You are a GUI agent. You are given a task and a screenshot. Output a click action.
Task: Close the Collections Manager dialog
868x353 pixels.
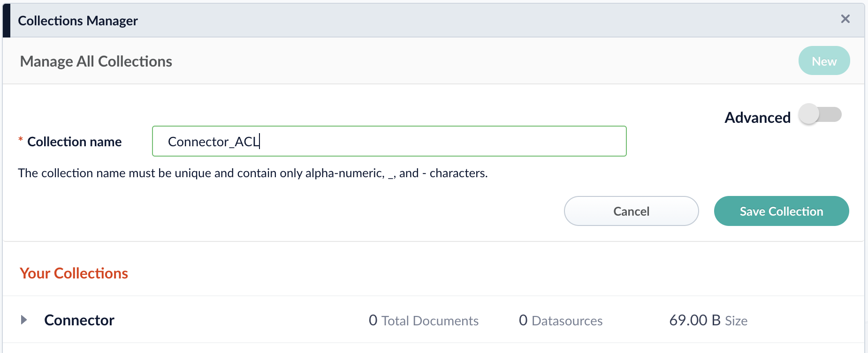[845, 19]
